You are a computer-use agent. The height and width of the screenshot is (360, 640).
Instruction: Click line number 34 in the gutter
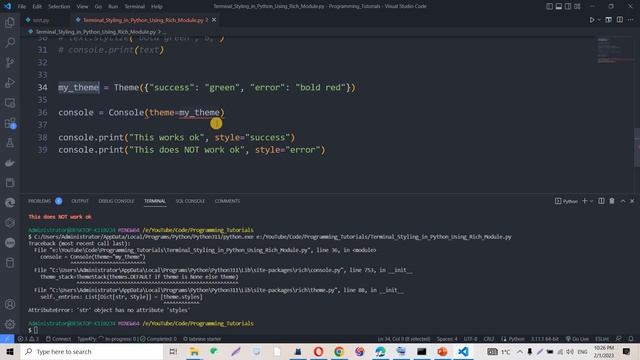42,87
